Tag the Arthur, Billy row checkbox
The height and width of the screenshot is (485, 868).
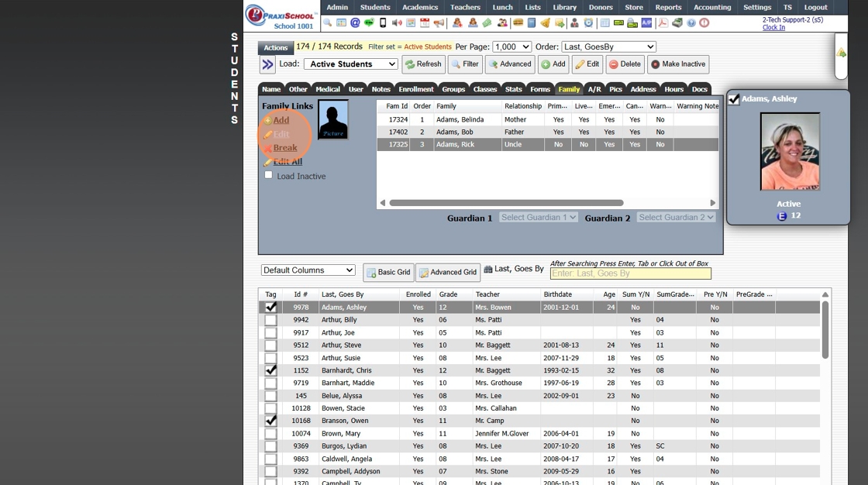[x=270, y=320]
